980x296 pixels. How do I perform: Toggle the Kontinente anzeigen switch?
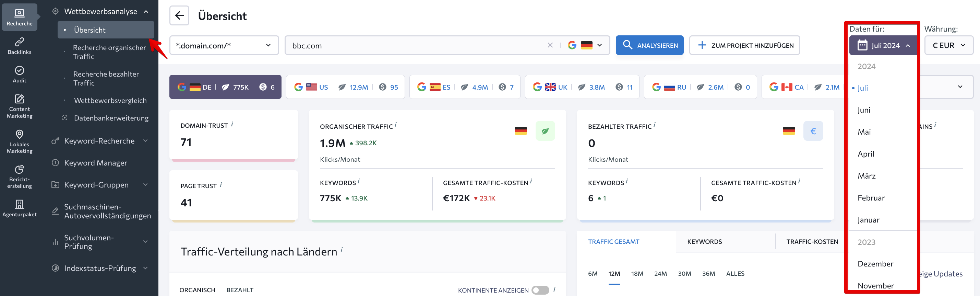540,290
